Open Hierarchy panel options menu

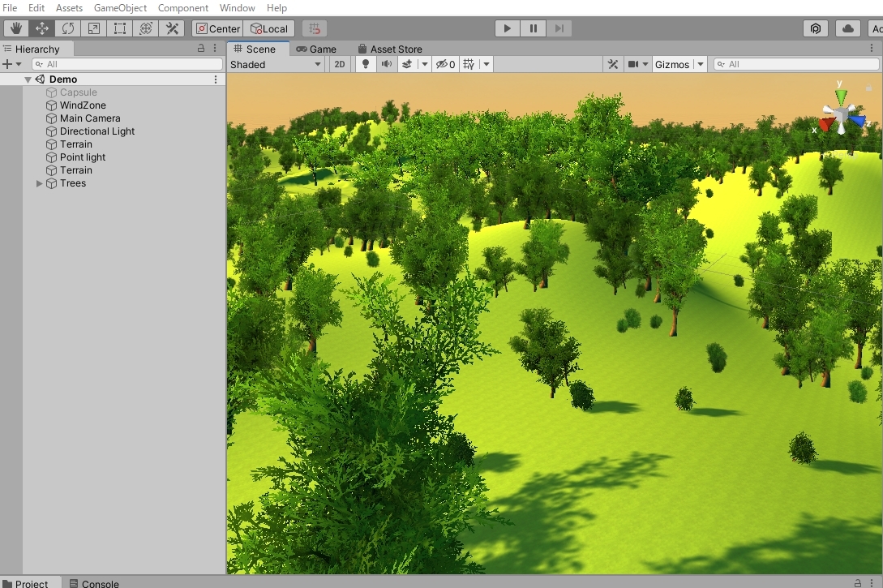pos(215,49)
